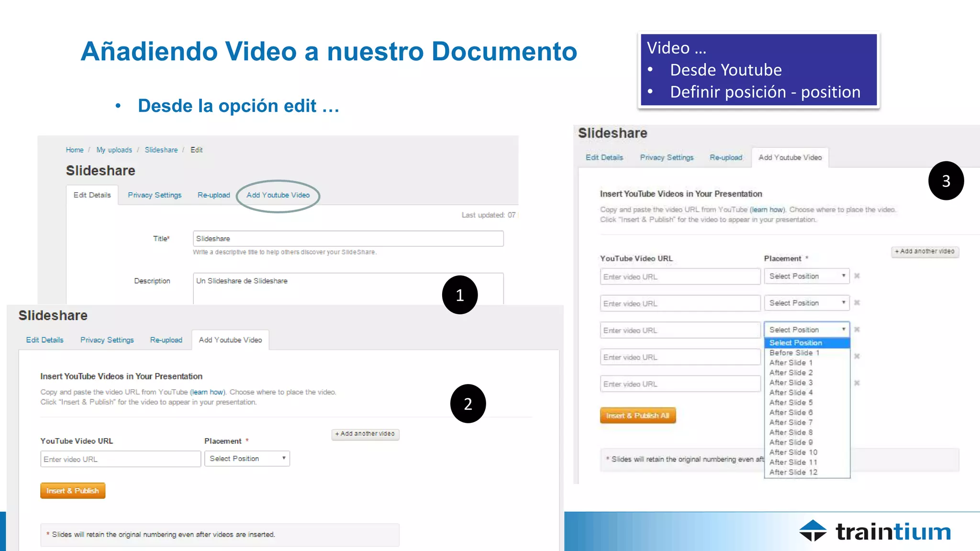
Task: Click Add another video button in screenshot 2
Action: [365, 434]
